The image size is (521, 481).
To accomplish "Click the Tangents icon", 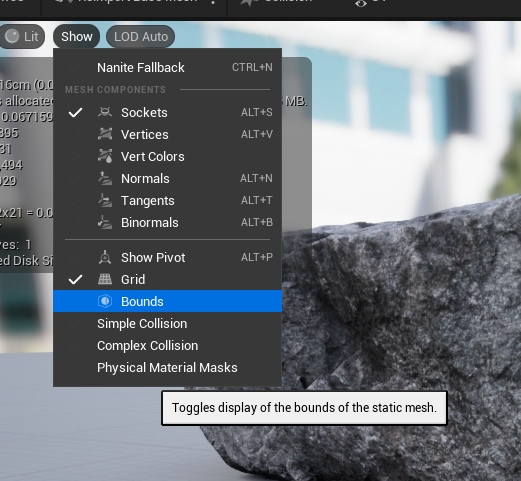I will (105, 200).
